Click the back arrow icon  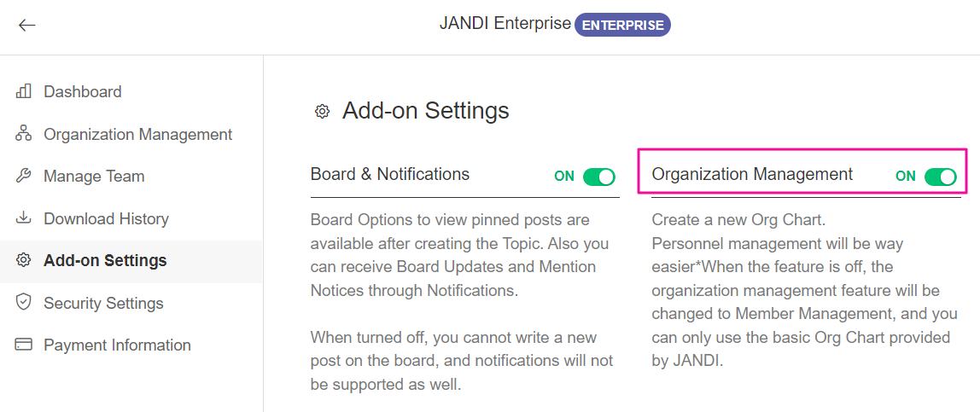[x=27, y=25]
